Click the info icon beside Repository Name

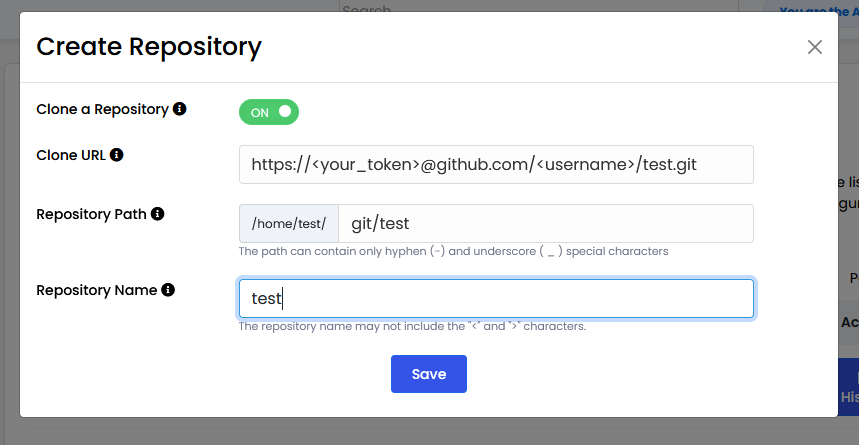[x=168, y=290]
